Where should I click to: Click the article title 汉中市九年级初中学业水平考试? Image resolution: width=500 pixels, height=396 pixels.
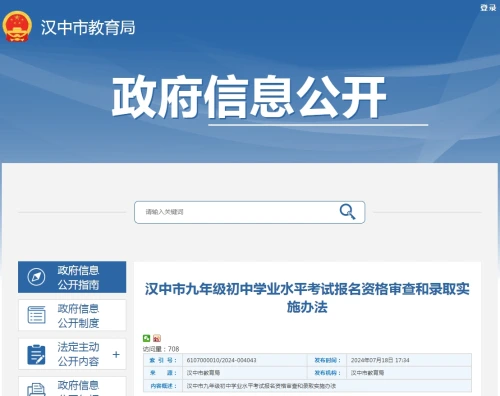tap(307, 298)
